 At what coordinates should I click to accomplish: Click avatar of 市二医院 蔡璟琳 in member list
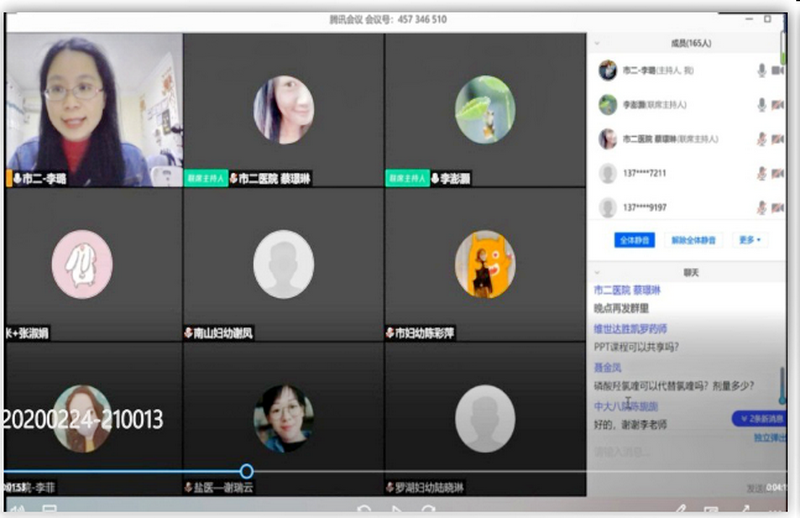click(x=607, y=139)
